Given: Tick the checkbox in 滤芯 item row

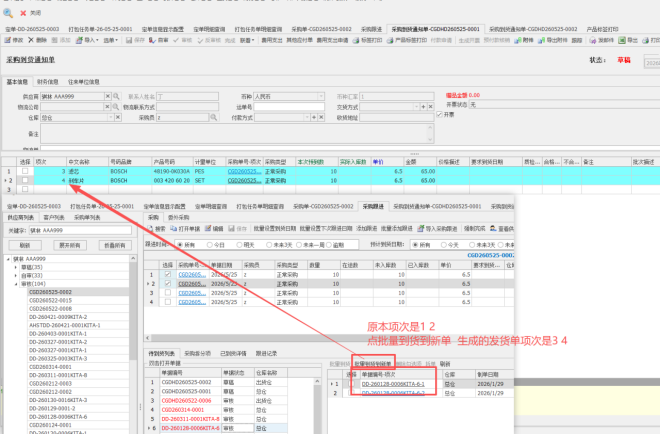Looking at the screenshot, I should click(x=25, y=171).
